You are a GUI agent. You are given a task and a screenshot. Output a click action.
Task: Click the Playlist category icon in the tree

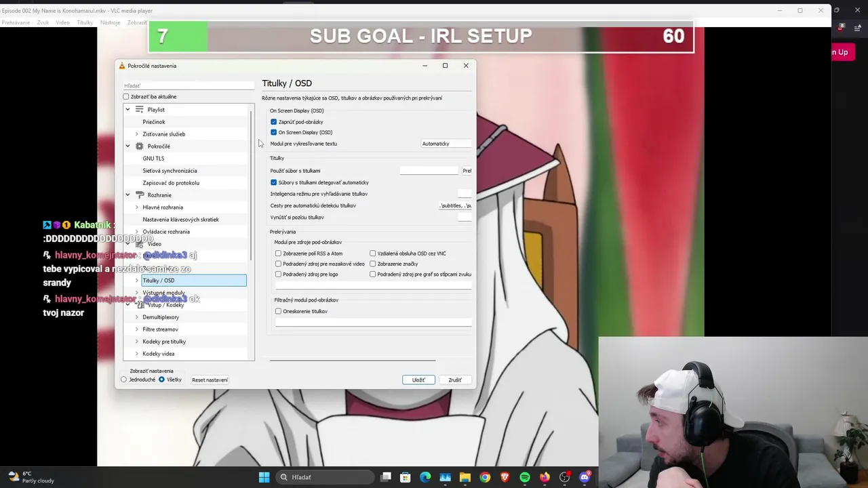tap(139, 109)
